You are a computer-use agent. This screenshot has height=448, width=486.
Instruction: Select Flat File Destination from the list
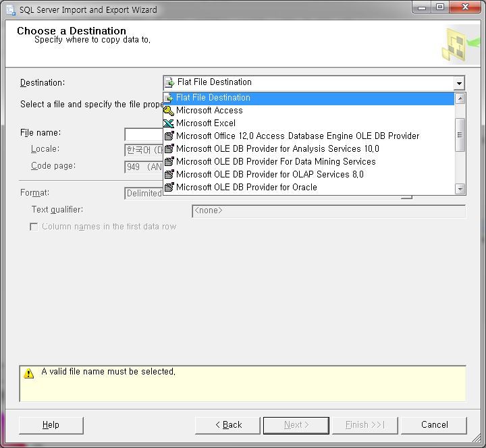pos(308,98)
